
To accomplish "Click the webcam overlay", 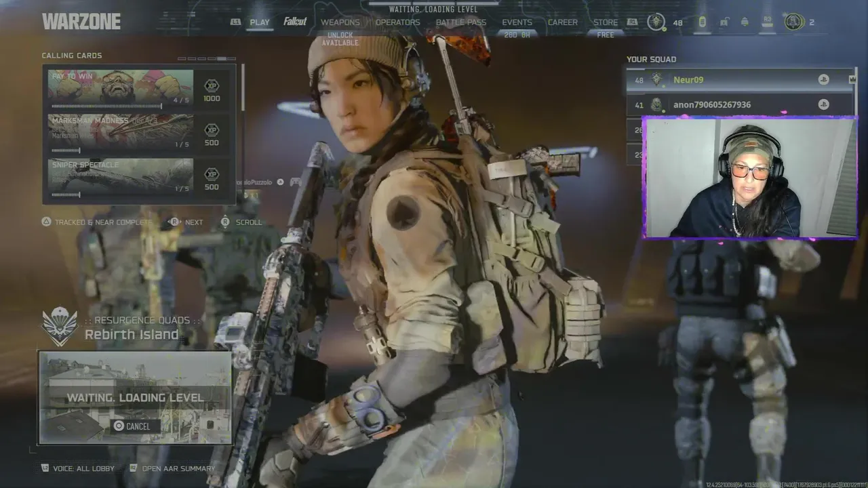I will point(749,178).
